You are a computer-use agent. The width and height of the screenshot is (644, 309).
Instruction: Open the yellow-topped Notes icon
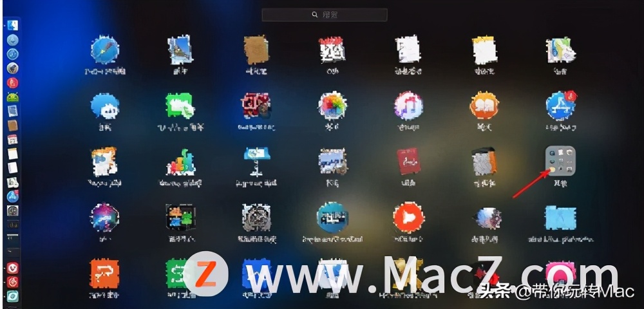(x=485, y=50)
